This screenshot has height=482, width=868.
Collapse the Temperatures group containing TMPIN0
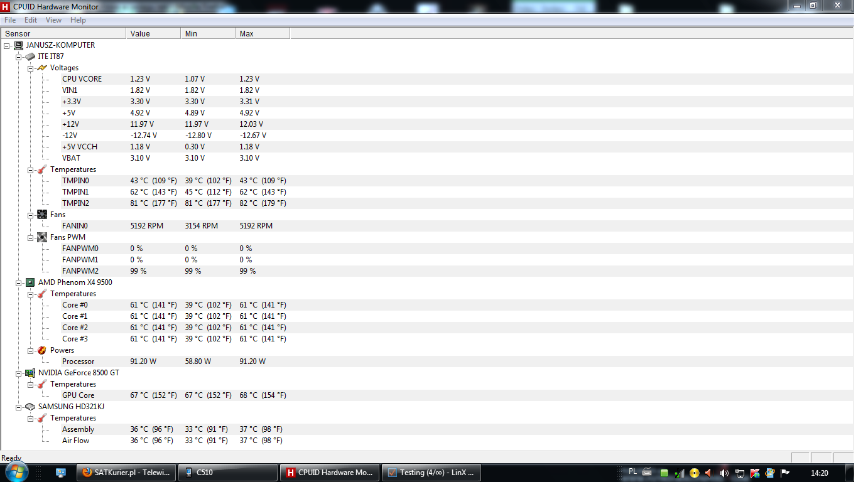[x=31, y=170]
